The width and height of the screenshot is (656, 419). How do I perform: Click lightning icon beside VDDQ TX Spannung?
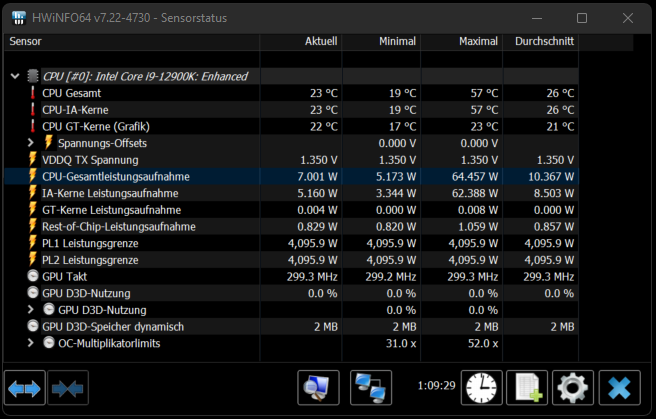[x=33, y=159]
